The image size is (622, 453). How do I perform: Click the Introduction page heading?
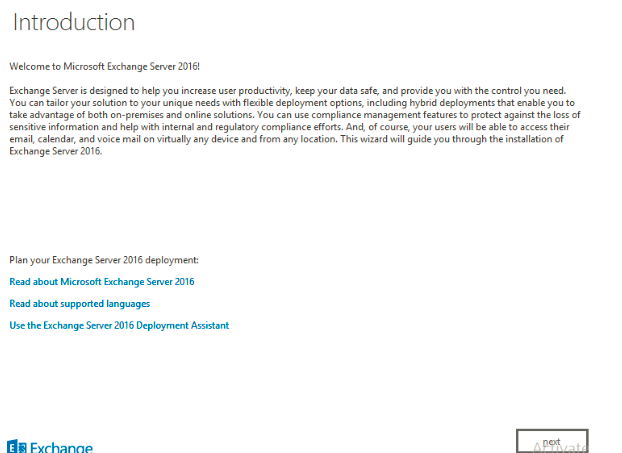[74, 22]
